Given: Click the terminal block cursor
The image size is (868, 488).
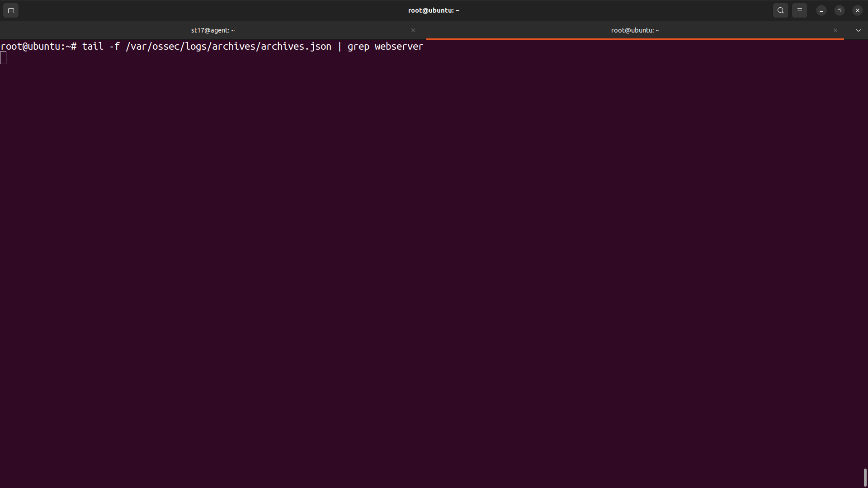Looking at the screenshot, I should (x=3, y=58).
